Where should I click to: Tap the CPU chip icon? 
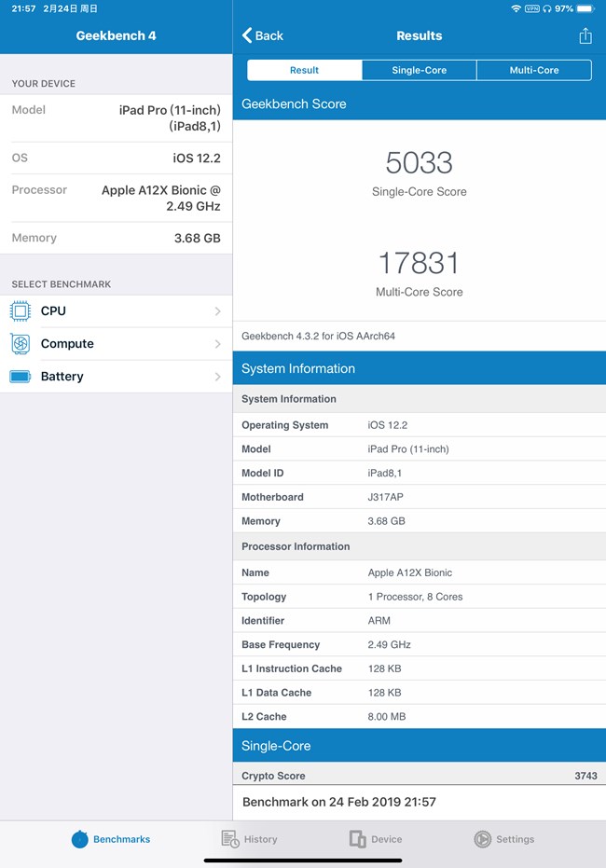[x=21, y=311]
